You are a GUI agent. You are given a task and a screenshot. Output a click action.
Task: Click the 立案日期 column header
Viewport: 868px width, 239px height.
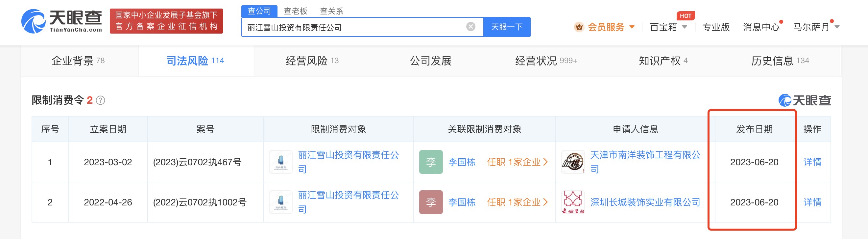[x=108, y=129]
